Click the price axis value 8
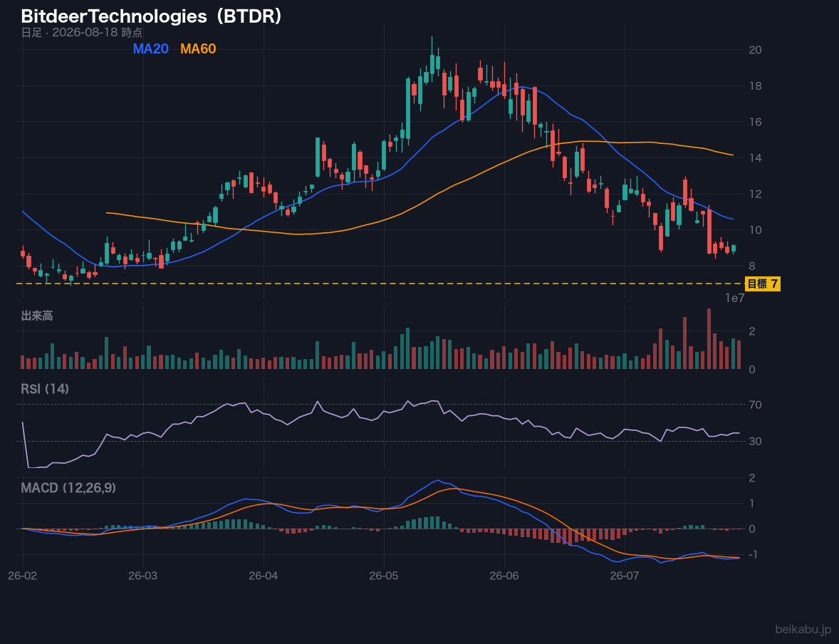 752,266
